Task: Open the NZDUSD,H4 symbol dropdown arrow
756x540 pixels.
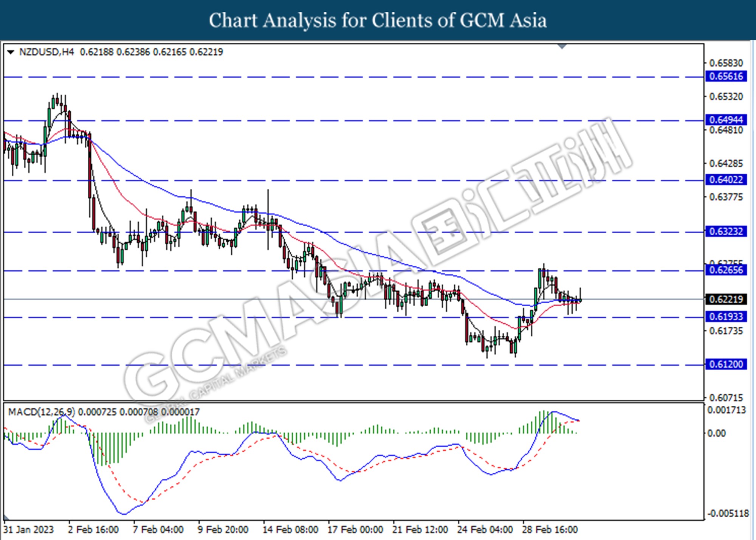Action: point(11,52)
